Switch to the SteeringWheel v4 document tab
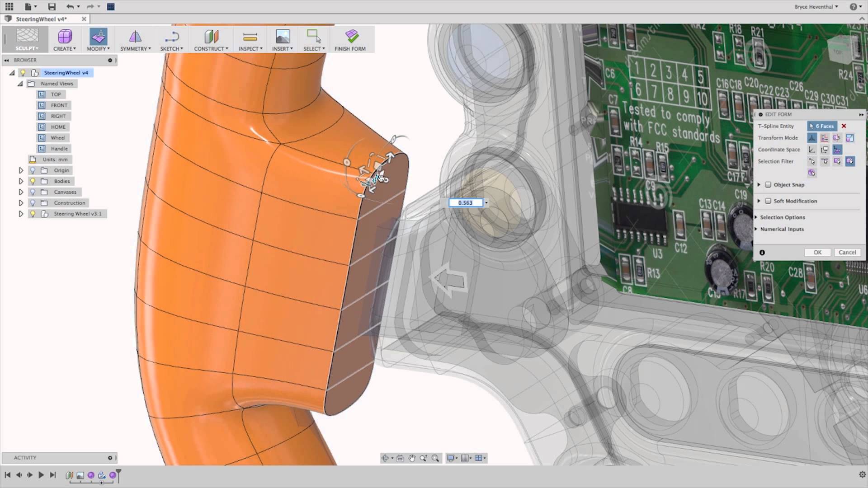Image resolution: width=868 pixels, height=488 pixels. click(x=41, y=19)
